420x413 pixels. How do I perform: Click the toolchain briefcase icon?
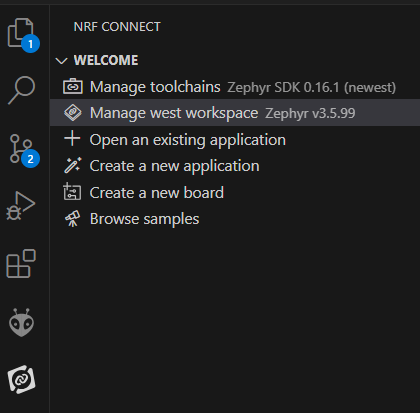click(73, 87)
